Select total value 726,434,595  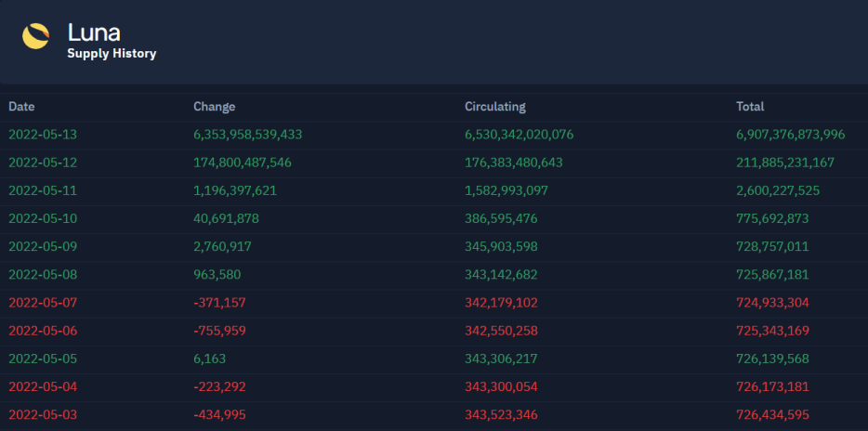772,415
